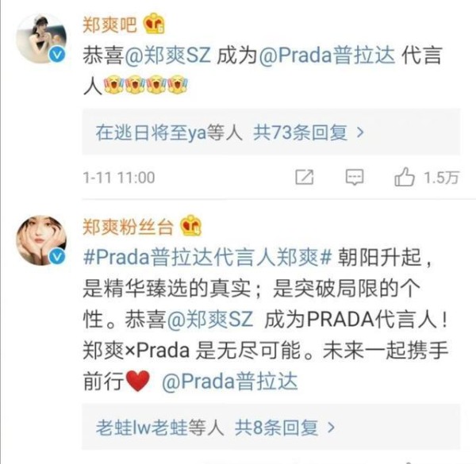Image resolution: width=476 pixels, height=464 pixels.
Task: Tap the comment bubble icon
Action: pos(355,177)
